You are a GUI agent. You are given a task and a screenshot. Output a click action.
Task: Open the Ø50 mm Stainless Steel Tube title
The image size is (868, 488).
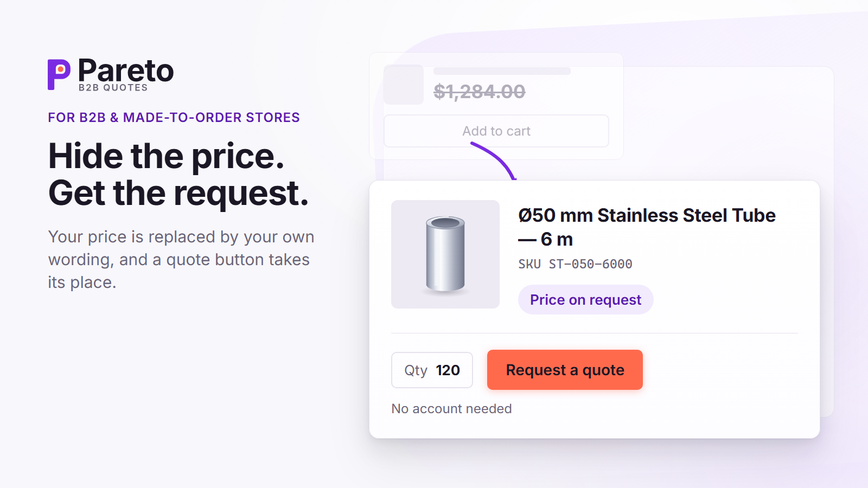point(647,227)
